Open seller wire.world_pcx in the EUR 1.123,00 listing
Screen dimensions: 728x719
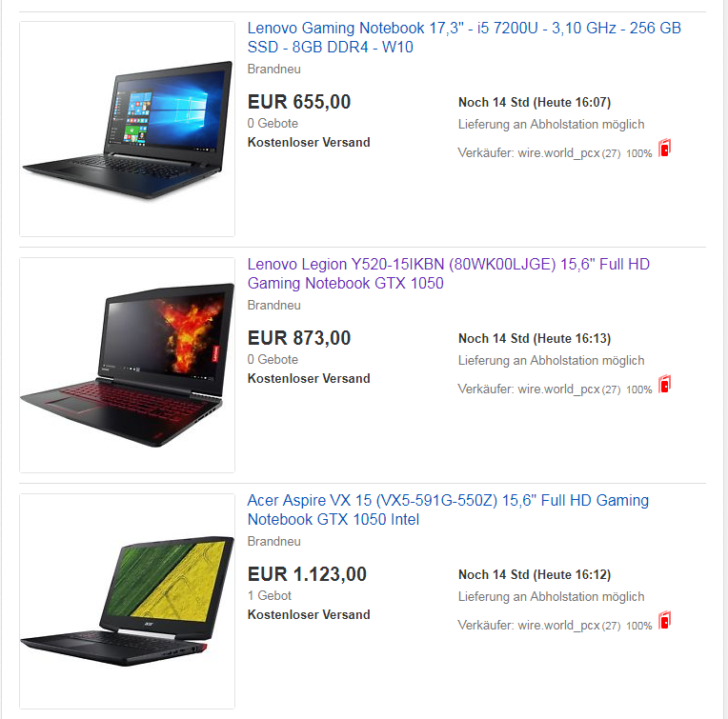pos(558,626)
